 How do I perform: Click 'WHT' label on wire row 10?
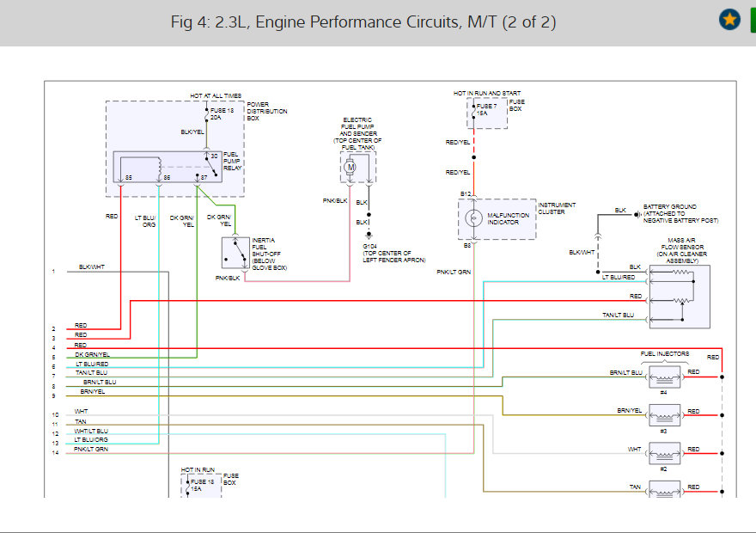pos(81,412)
